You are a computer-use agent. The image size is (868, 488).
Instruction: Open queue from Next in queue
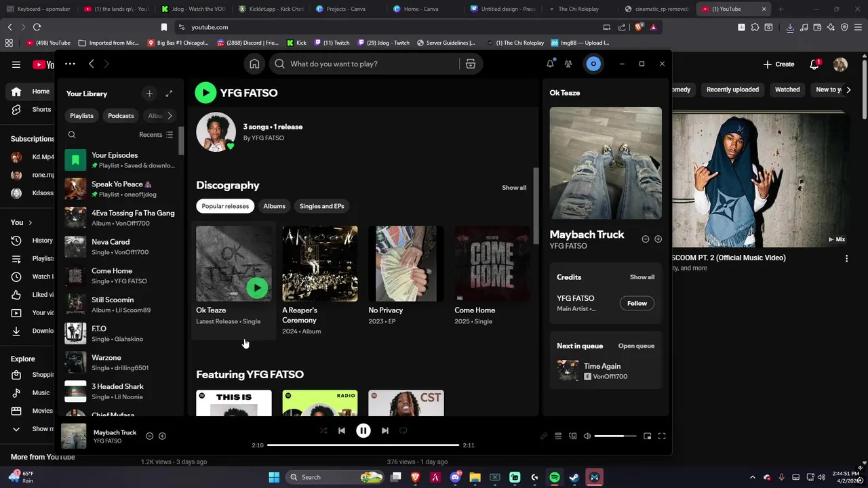coord(636,346)
